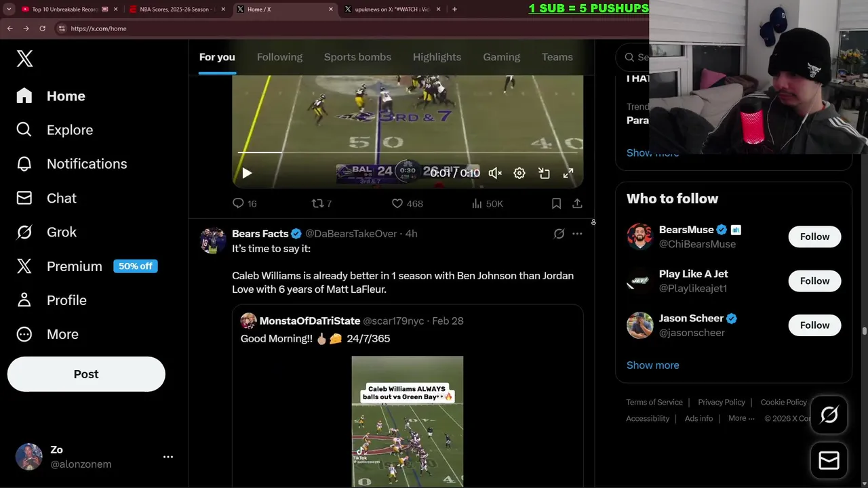Seek in video progress bar

coord(408,153)
